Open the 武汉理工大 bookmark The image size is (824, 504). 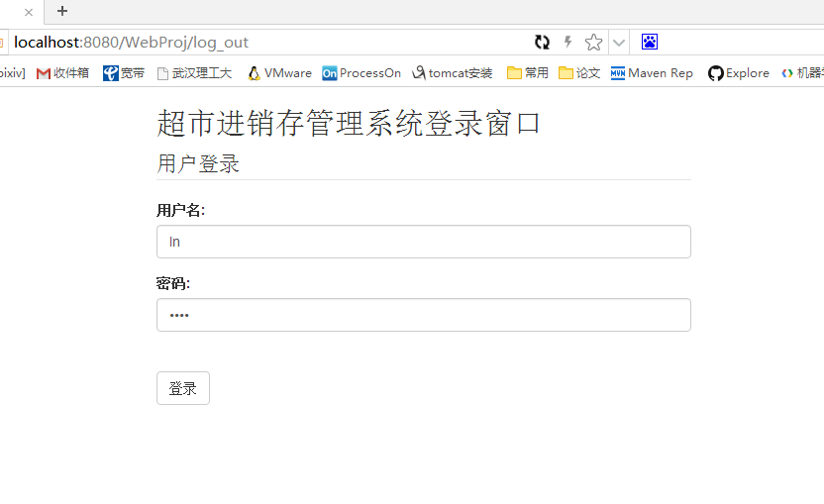coord(194,73)
